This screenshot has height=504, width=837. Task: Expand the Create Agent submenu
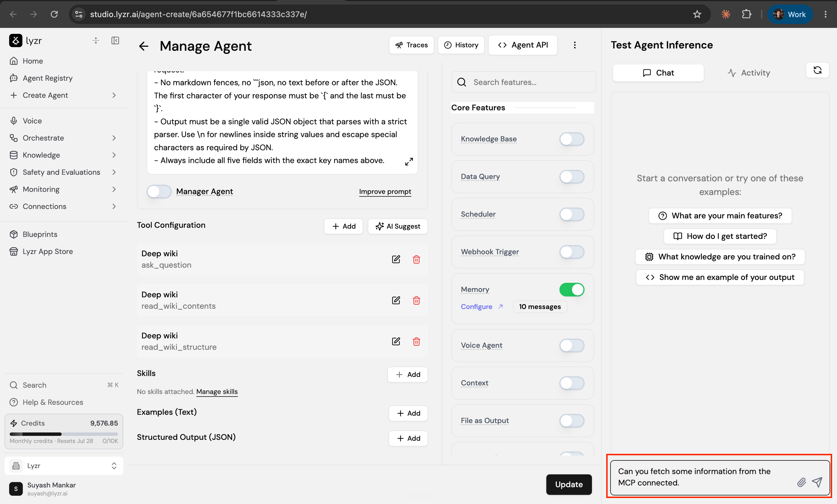(114, 95)
